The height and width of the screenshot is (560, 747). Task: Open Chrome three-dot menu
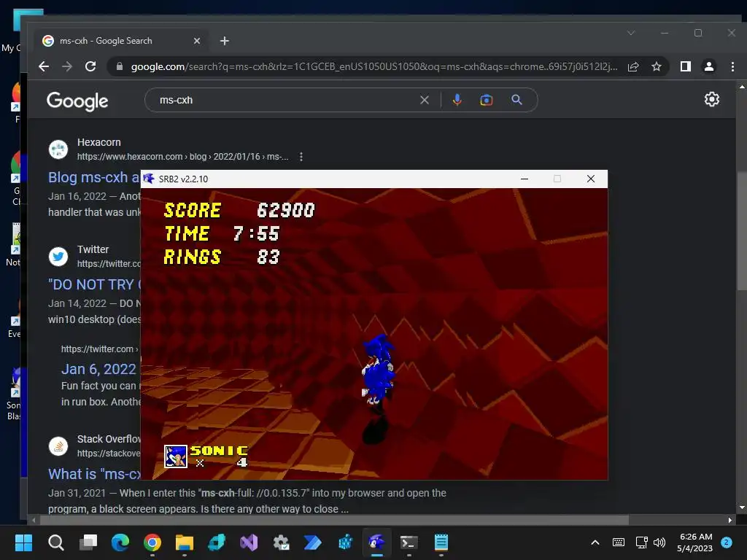point(732,66)
